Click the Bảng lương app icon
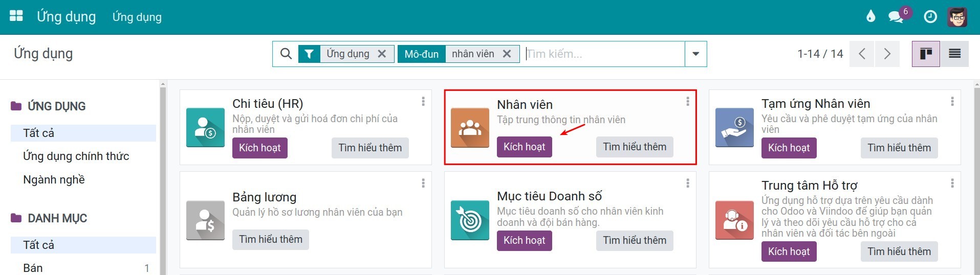 coord(205,220)
